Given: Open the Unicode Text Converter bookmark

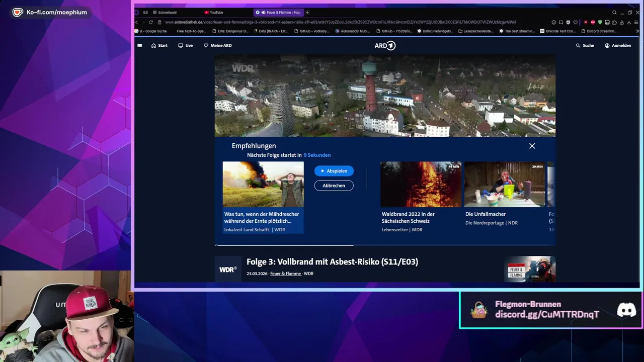Looking at the screenshot, I should 557,31.
